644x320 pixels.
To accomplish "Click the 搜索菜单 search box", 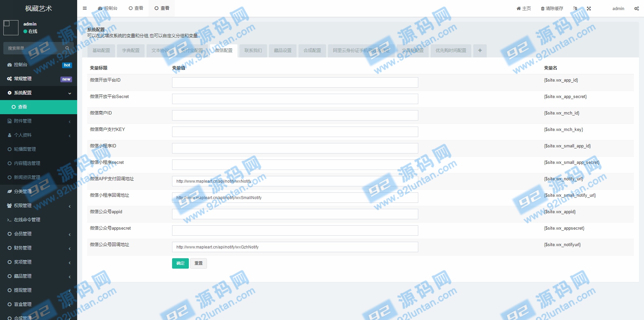I will pyautogui.click(x=34, y=48).
